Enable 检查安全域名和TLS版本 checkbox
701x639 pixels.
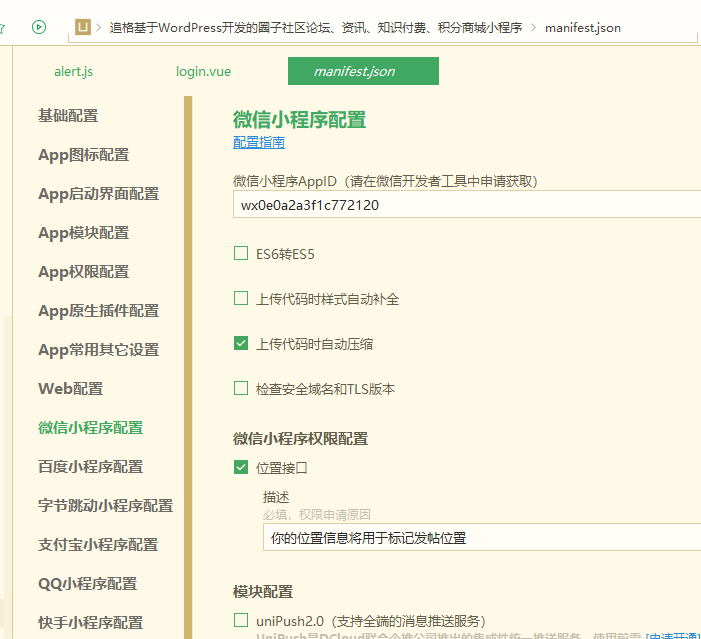[241, 388]
